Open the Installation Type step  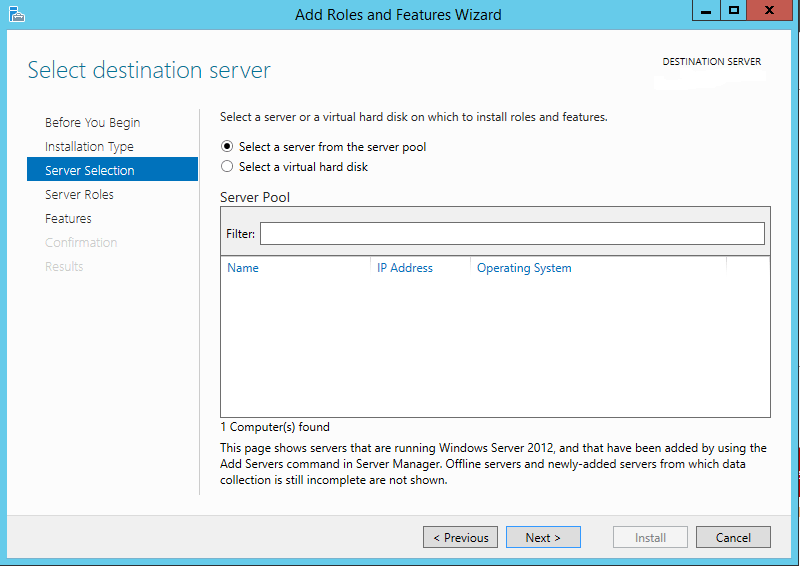click(x=89, y=147)
